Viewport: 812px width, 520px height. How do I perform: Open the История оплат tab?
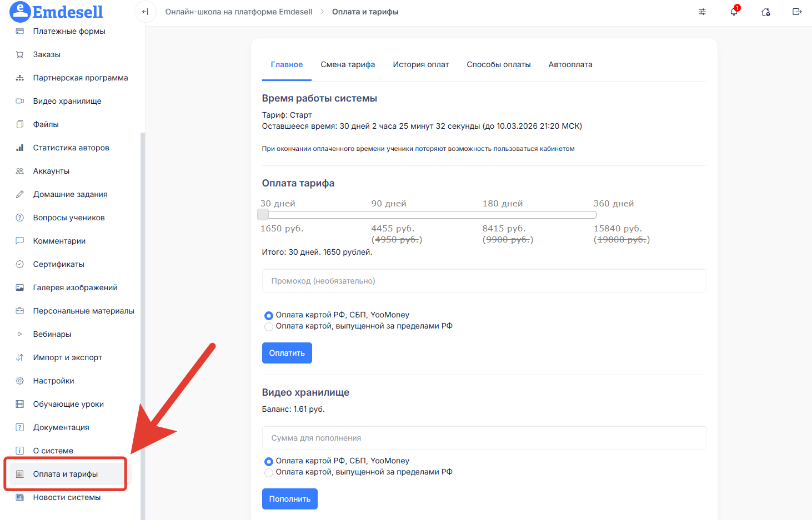tap(420, 64)
